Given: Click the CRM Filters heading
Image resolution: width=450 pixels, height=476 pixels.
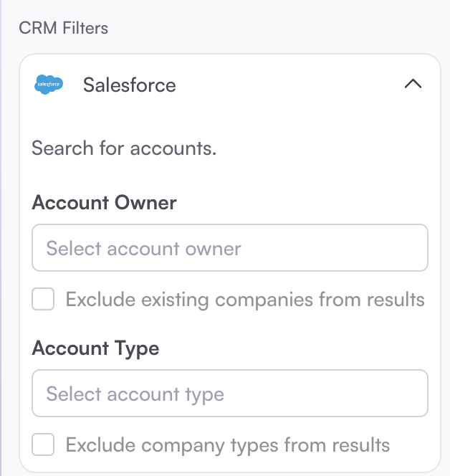Looking at the screenshot, I should 63,28.
